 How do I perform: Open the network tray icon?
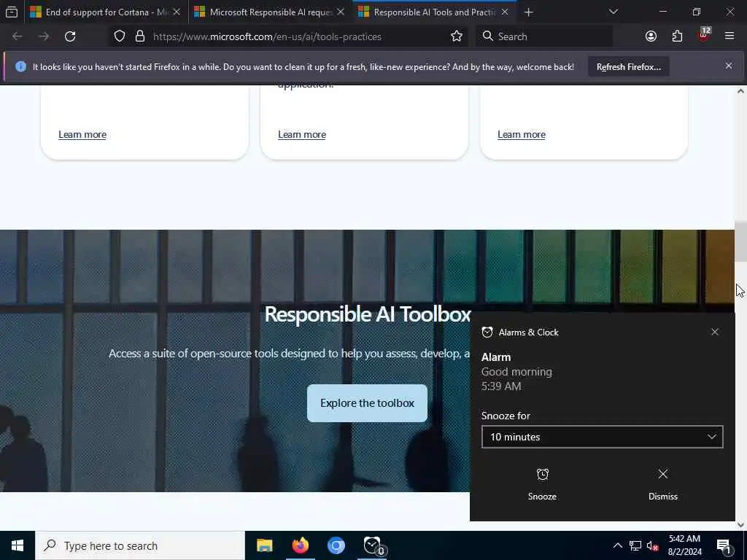(x=635, y=545)
